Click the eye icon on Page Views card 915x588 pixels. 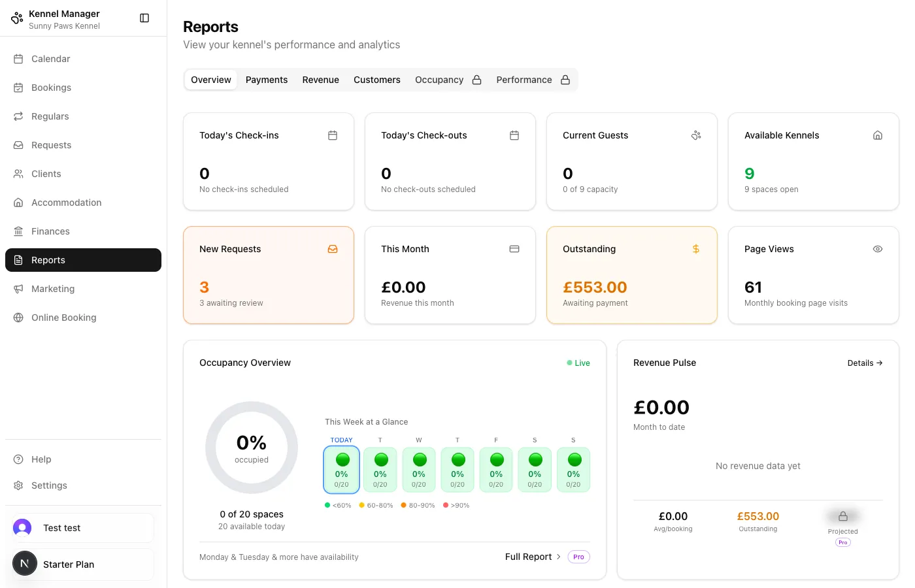(x=878, y=249)
